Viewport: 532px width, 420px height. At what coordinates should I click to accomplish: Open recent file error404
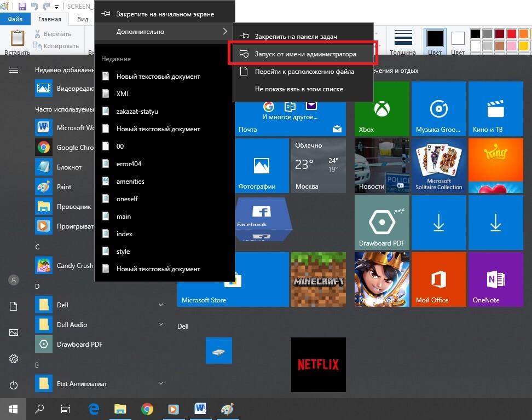165,164
